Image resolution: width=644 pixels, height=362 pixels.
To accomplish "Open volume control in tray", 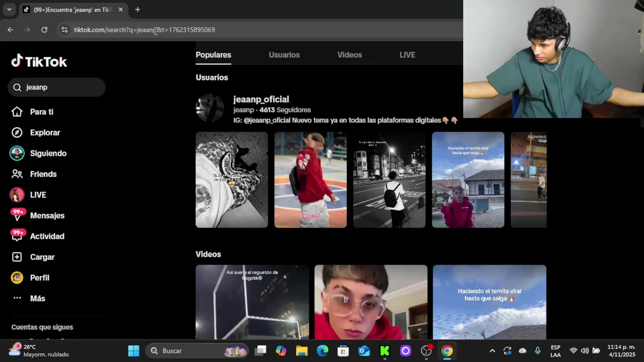I will pyautogui.click(x=585, y=351).
